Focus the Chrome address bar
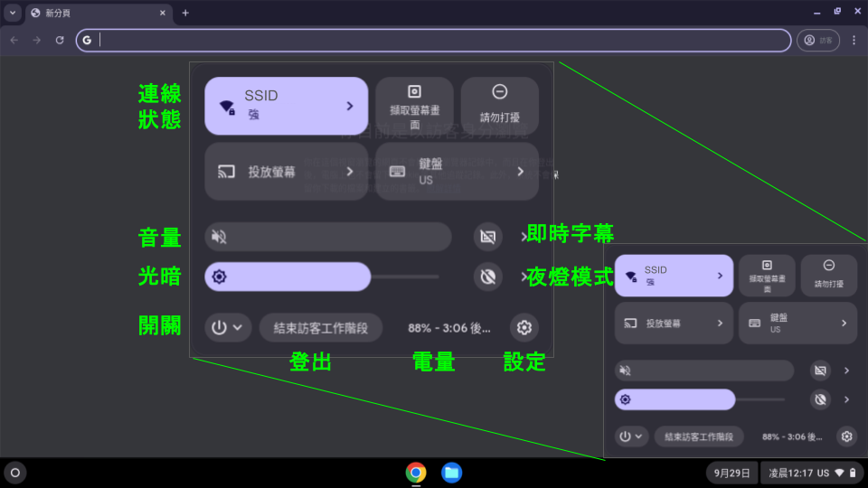The height and width of the screenshot is (488, 868). [x=433, y=40]
